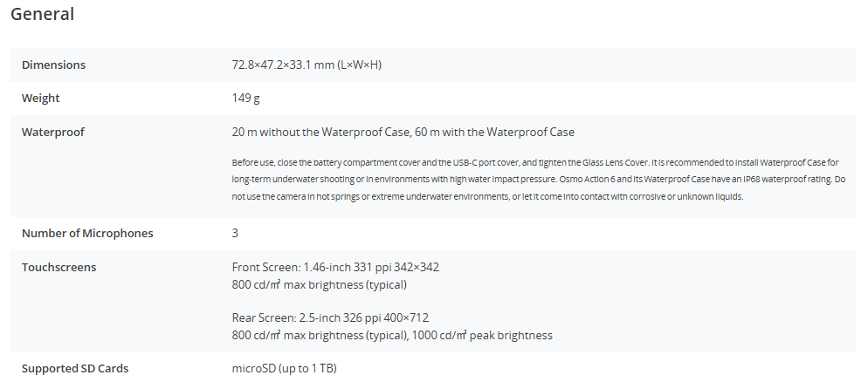The width and height of the screenshot is (868, 382).
Task: Click the microSD (up to 1 TB) value
Action: click(284, 368)
